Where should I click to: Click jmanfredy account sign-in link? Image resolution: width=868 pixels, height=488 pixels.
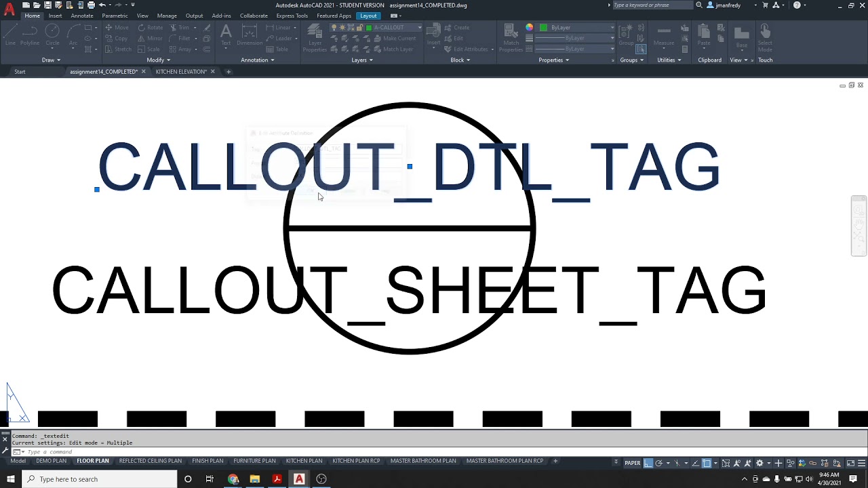click(x=728, y=5)
